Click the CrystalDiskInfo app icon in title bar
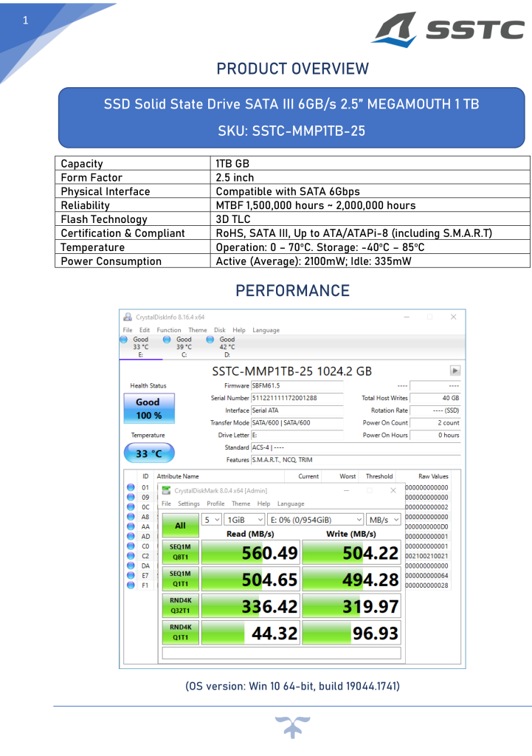 (x=128, y=317)
